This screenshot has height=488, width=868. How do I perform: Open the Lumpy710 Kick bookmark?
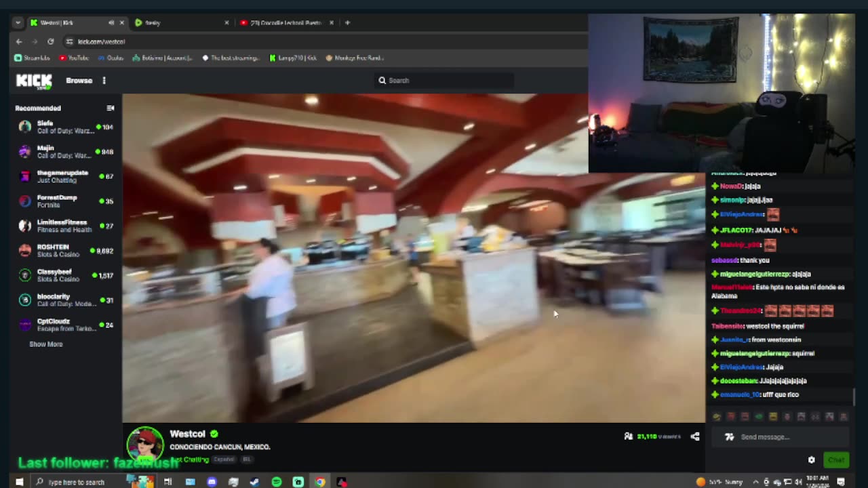coord(293,58)
